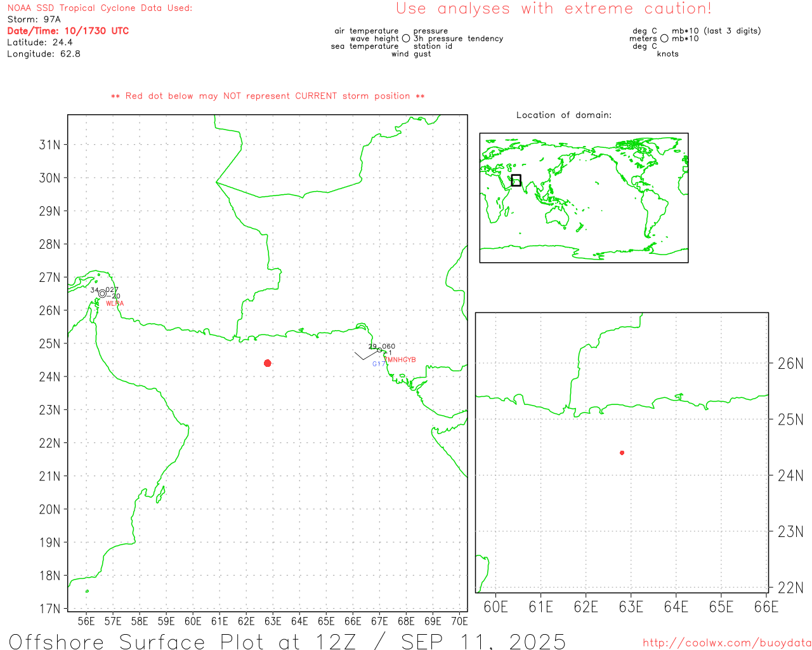Image resolution: width=812 pixels, height=650 pixels.
Task: Click the '63E' longitude label on main map
Action: (x=273, y=621)
